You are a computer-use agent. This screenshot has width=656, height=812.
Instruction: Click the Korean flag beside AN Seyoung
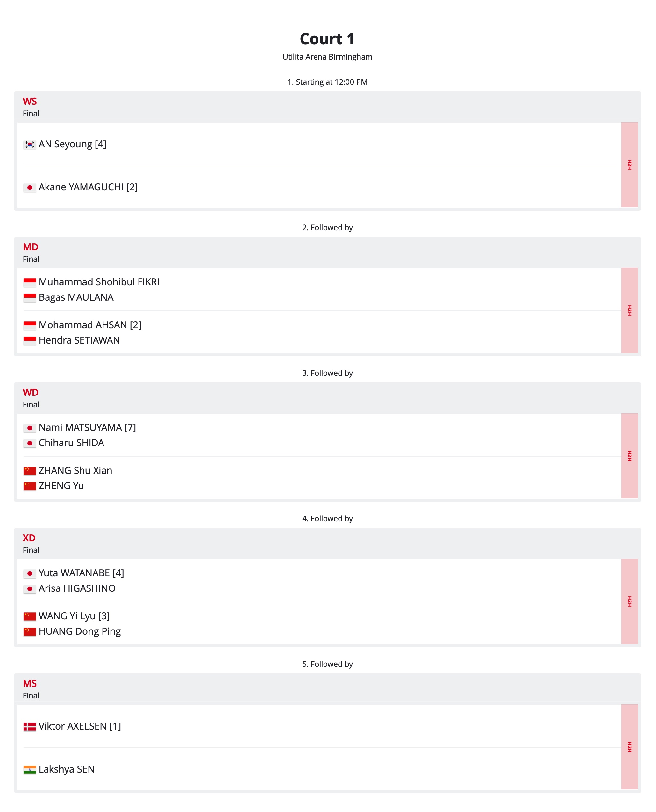click(x=30, y=145)
